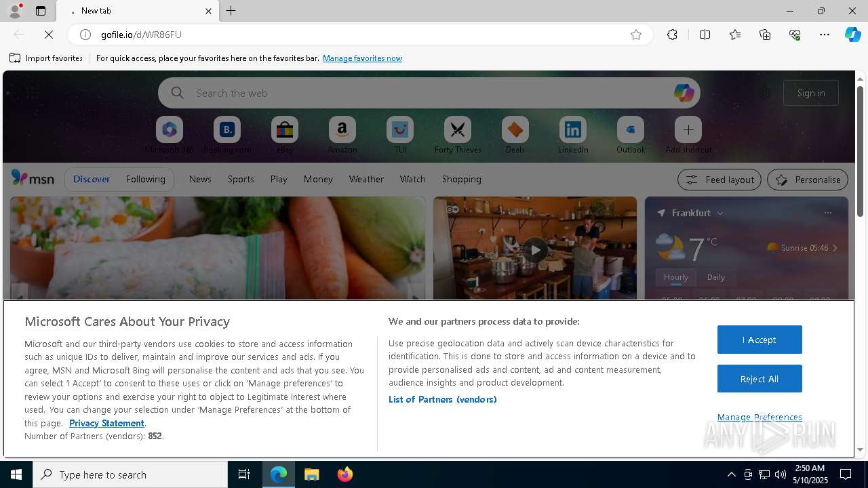Screen dimensions: 868x488
Task: Click the Personalise button
Action: click(x=808, y=180)
